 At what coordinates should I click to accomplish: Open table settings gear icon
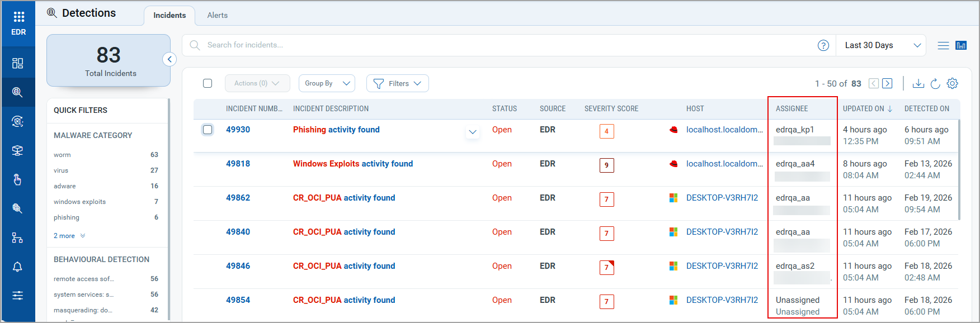(953, 83)
